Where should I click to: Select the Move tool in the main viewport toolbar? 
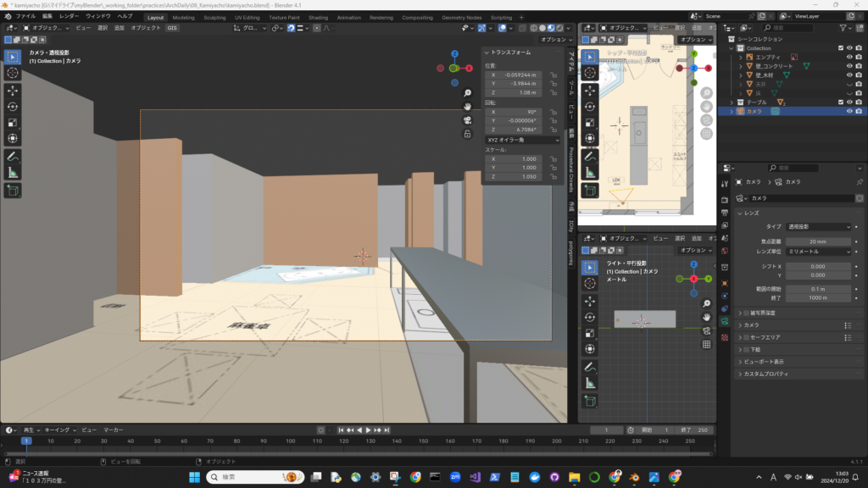tap(13, 90)
